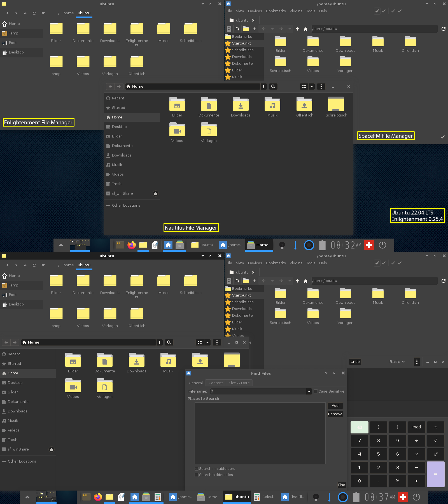Screen dimensions: 448x504
Task: Click the battery icon in the 08:37 taskbar
Action: (356, 497)
